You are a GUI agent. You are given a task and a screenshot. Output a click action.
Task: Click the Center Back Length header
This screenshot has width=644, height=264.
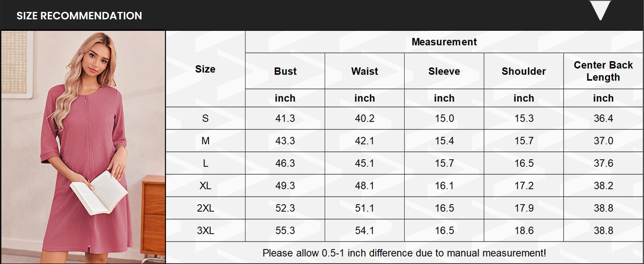point(603,71)
